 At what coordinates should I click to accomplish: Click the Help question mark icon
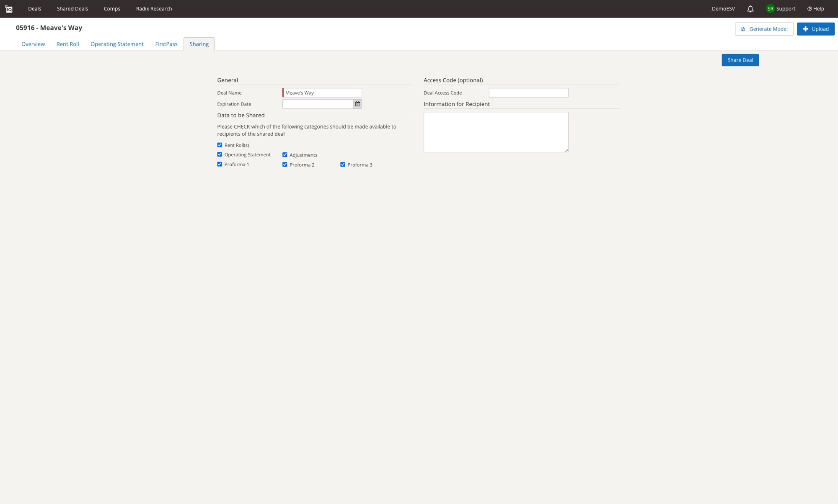[810, 9]
